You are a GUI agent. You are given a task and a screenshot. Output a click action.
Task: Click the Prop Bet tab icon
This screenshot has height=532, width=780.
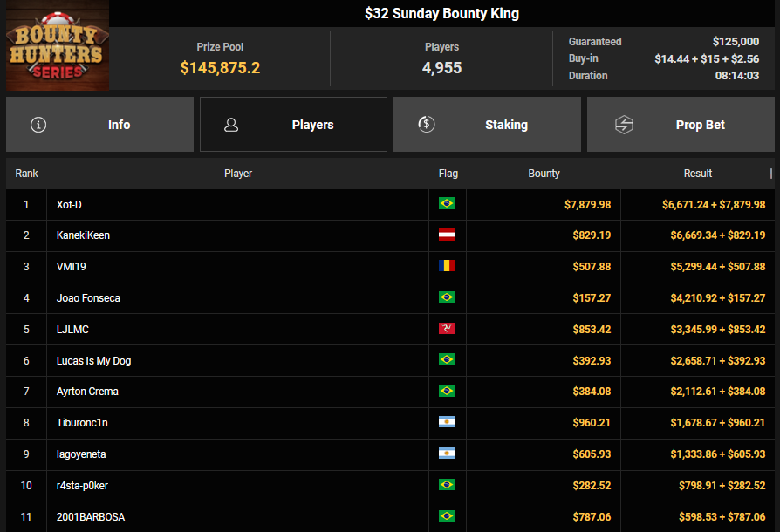(x=624, y=125)
